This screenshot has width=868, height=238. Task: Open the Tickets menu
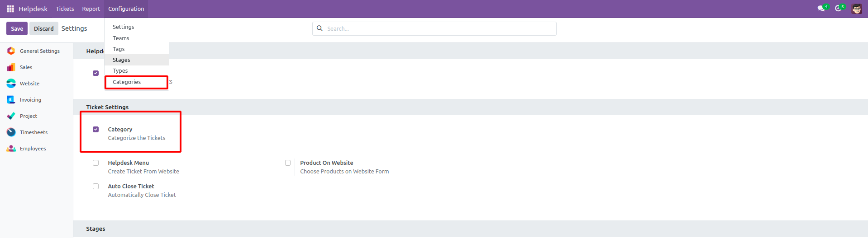(65, 9)
